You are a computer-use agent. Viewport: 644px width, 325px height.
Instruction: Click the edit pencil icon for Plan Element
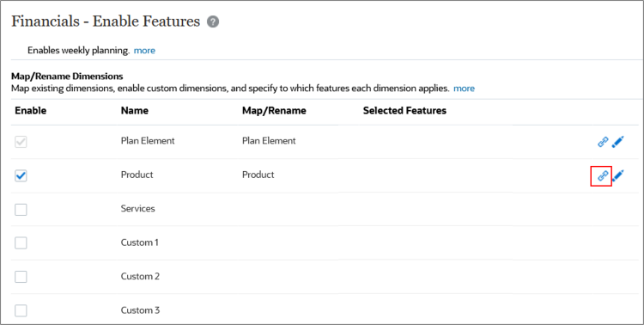[617, 142]
